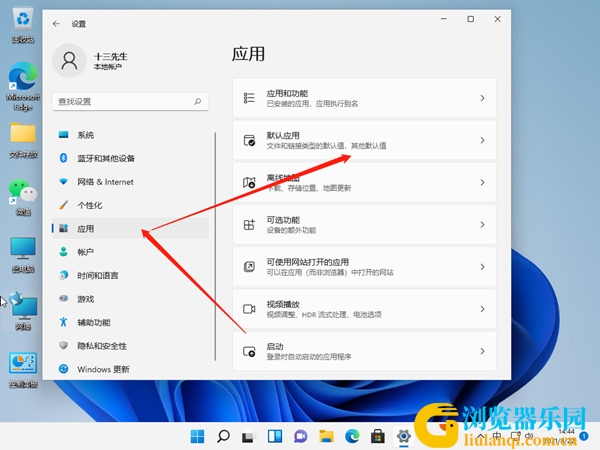600x450 pixels.
Task: Switch to 系统 settings category
Action: 130,135
